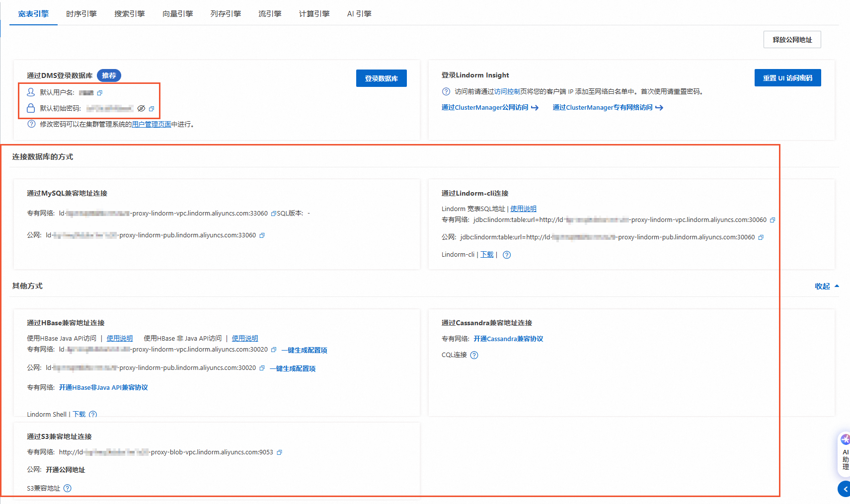Copy the default initial password

pyautogui.click(x=152, y=109)
